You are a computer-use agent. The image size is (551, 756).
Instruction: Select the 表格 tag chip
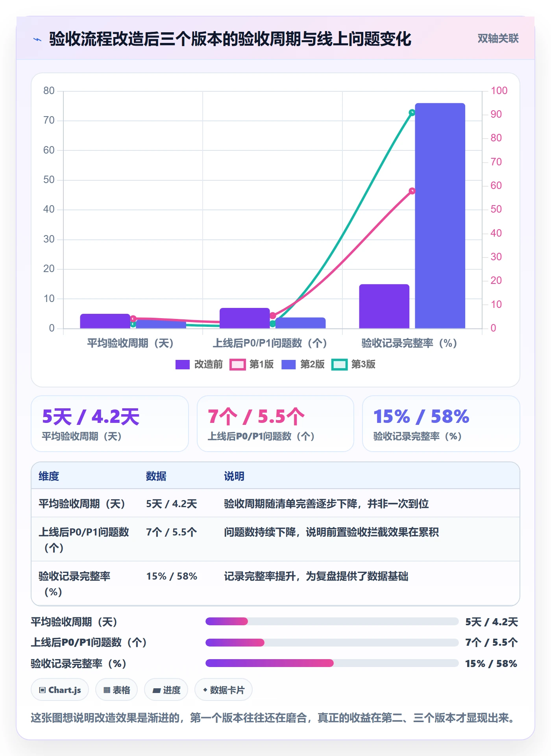click(116, 690)
